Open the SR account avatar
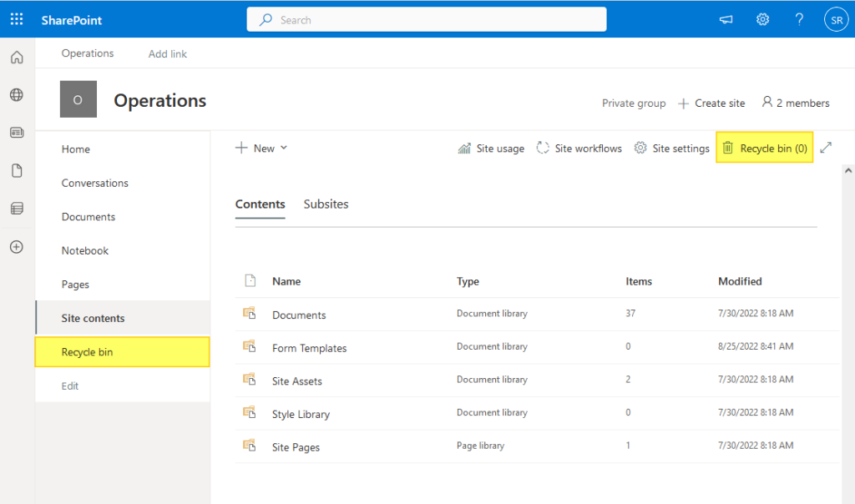 [836, 20]
